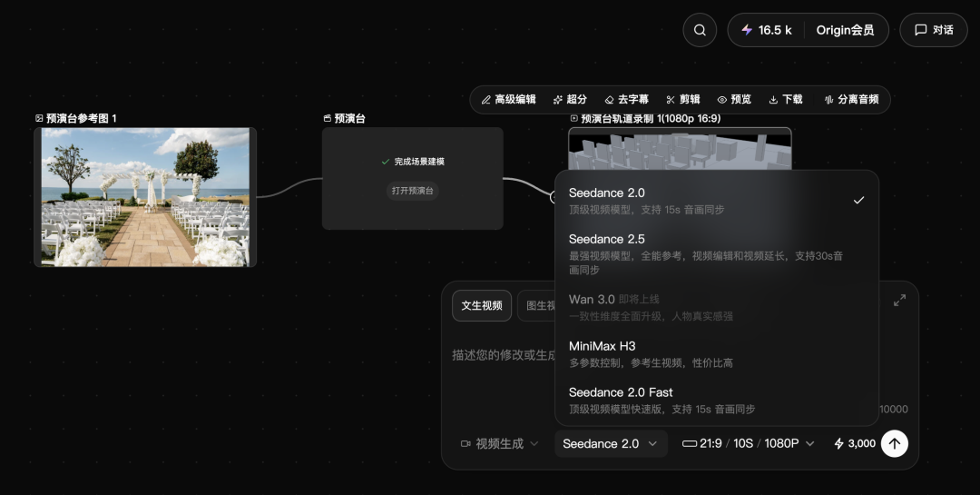This screenshot has width=980, height=495.
Task: Submit generation with the up-arrow button
Action: (x=895, y=444)
